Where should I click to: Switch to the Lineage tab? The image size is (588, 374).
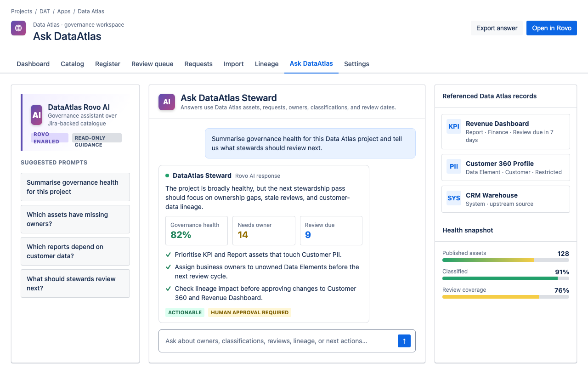pyautogui.click(x=267, y=64)
